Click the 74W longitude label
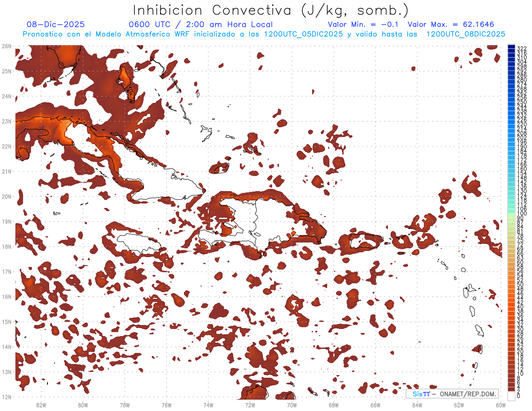Image resolution: width=532 pixels, height=411 pixels. pos(208,405)
